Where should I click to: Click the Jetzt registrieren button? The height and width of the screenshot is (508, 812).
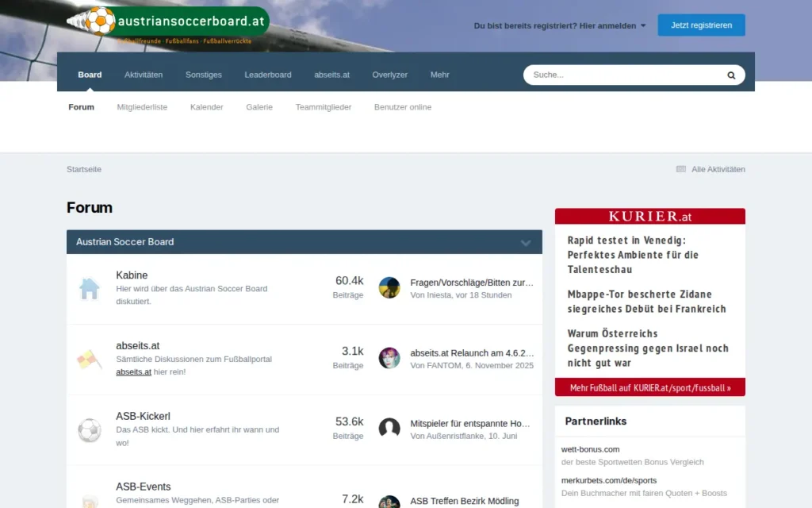(701, 25)
